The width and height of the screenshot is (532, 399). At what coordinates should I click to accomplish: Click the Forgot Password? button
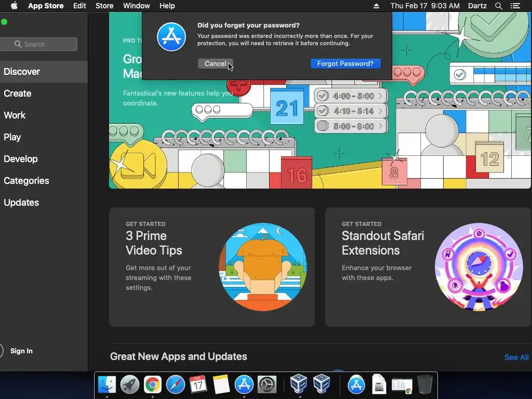(x=345, y=63)
